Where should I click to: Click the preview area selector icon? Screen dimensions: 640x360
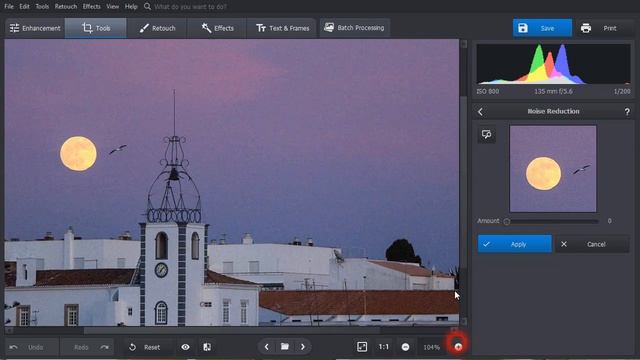coord(487,135)
